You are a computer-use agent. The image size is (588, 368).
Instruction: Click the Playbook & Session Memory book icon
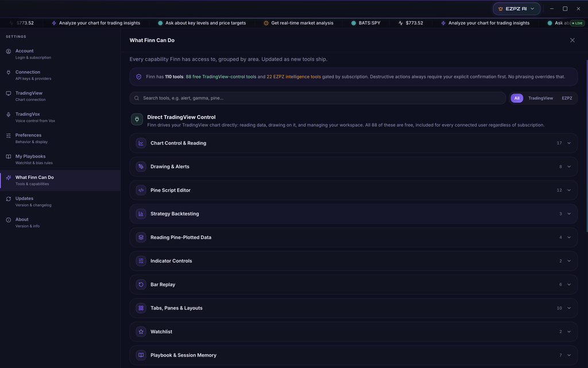pos(141,355)
